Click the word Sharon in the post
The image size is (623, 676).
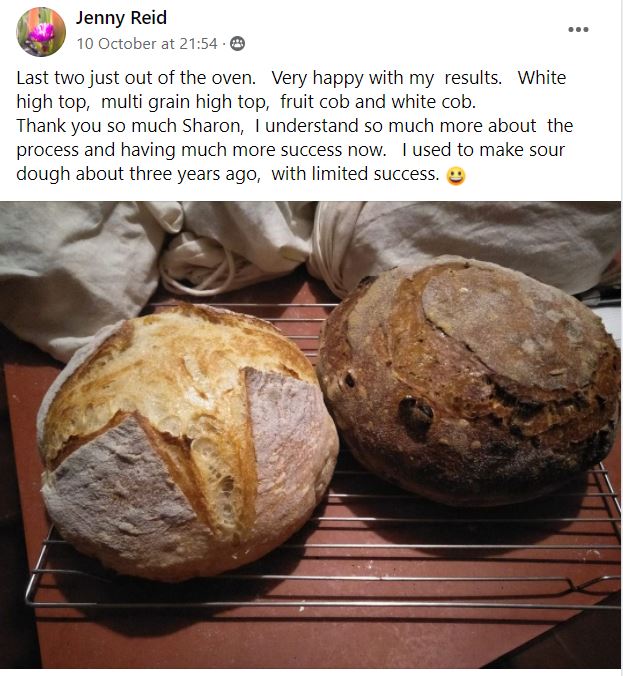(x=213, y=126)
